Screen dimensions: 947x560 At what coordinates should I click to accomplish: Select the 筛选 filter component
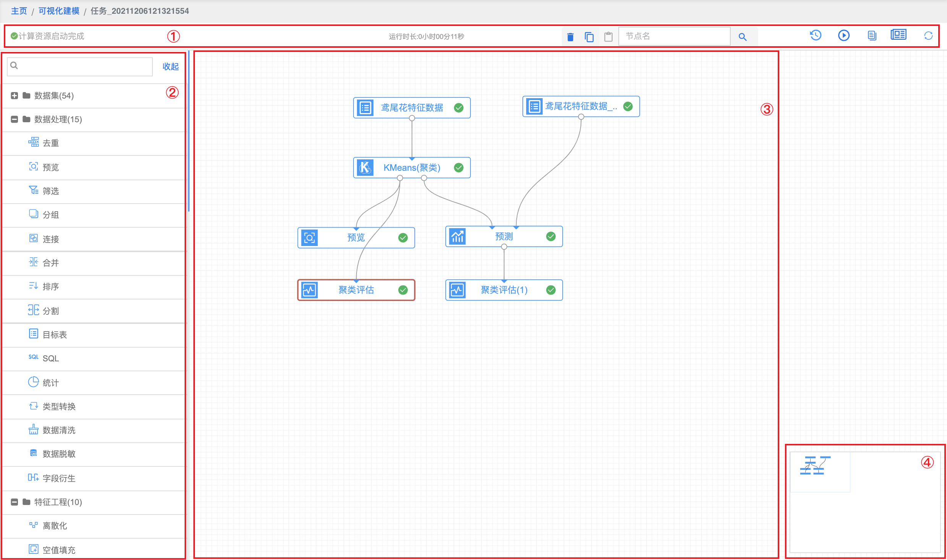(x=94, y=191)
